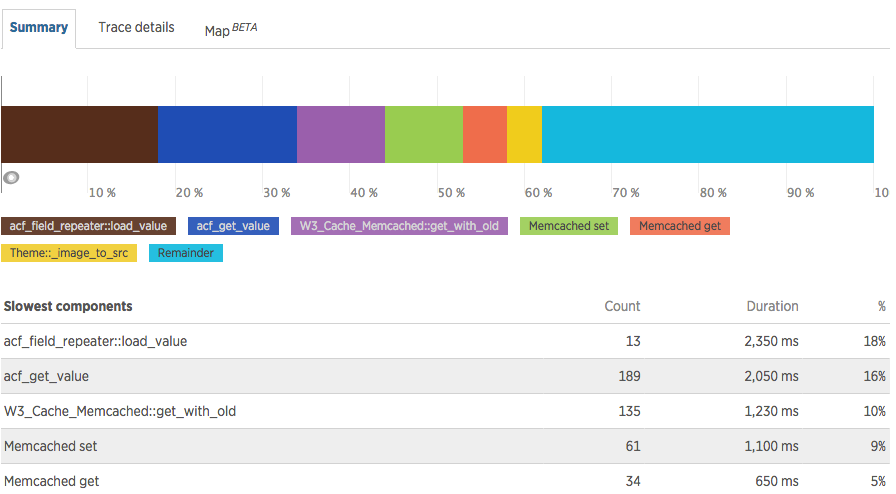The height and width of the screenshot is (494, 896).
Task: Click the dark blue segment of the stacked bar
Action: pos(227,134)
